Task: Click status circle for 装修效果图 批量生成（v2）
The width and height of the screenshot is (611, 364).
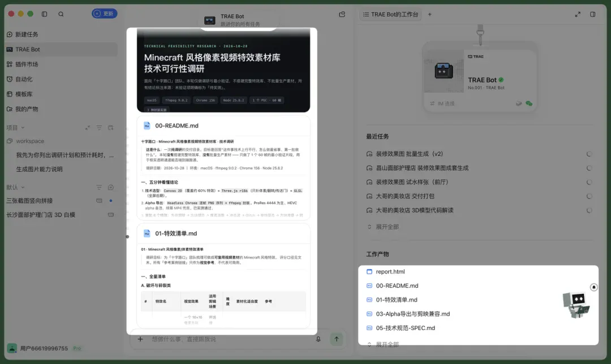Action: (x=589, y=154)
